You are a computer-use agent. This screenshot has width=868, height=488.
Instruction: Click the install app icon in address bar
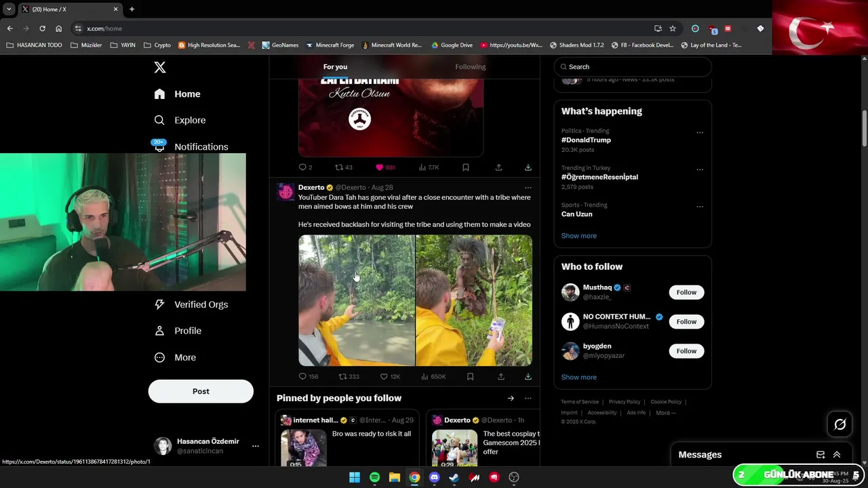(x=658, y=28)
